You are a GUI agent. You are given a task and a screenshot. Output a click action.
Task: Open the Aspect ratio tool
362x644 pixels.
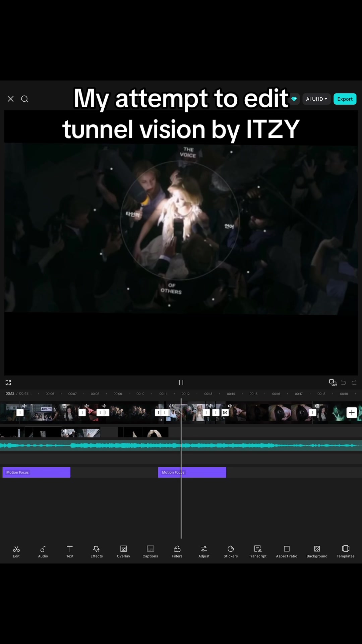pos(287,552)
